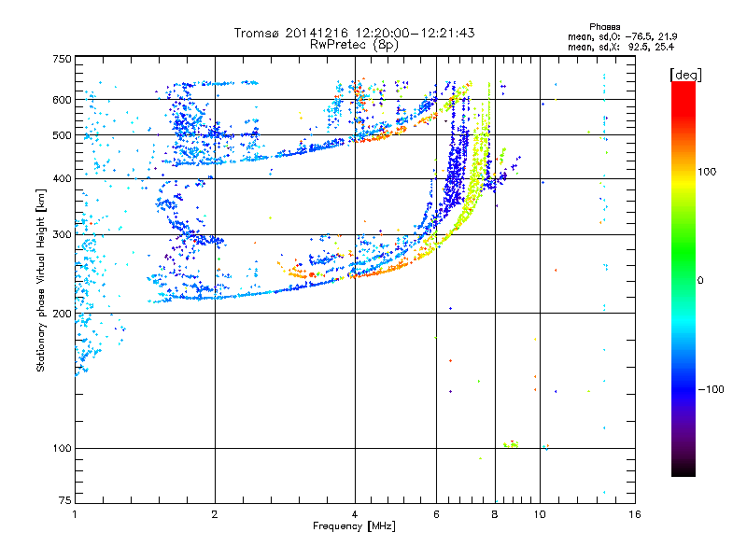747x560 pixels.
Task: Click the green echo cluster near 100 km
Action: (511, 444)
